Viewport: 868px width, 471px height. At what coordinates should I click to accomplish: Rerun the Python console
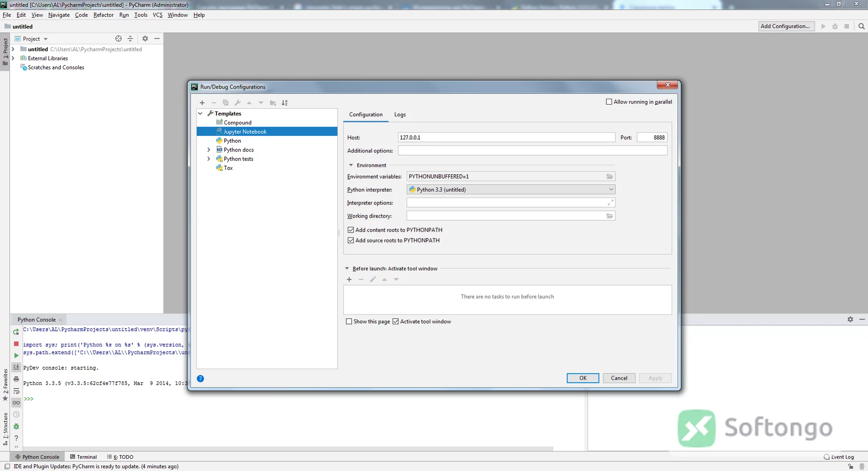tap(16, 332)
